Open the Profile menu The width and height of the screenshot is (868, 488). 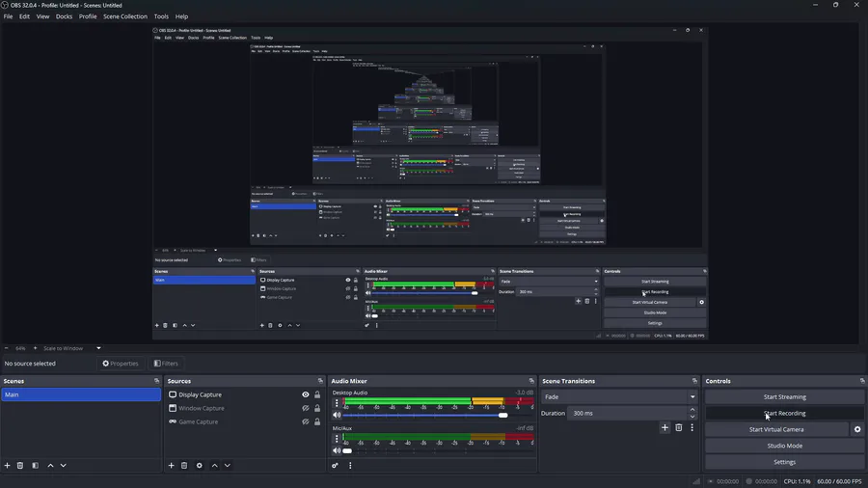[x=88, y=16]
